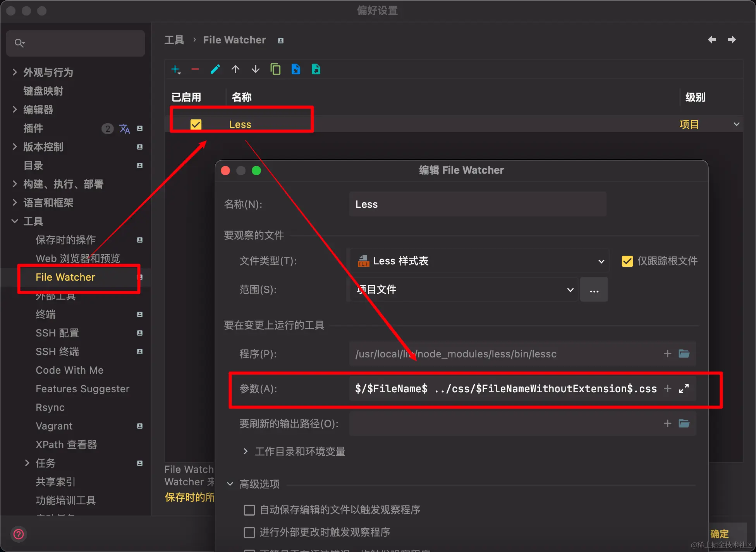Click the copy watcher icon
The image size is (756, 552).
(x=275, y=69)
